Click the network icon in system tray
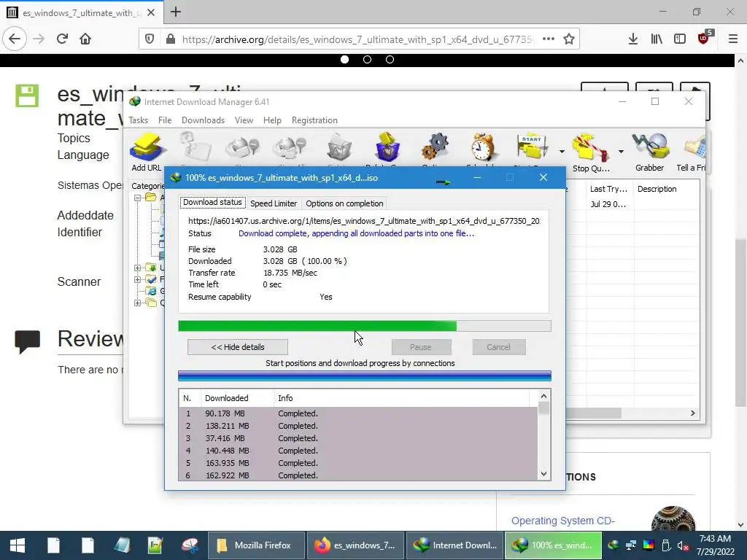 [631, 545]
